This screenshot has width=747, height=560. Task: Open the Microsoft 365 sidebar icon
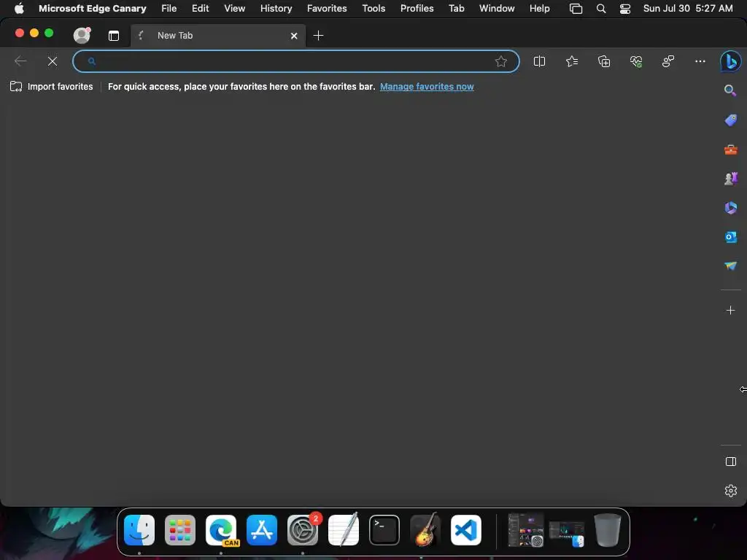coord(730,208)
